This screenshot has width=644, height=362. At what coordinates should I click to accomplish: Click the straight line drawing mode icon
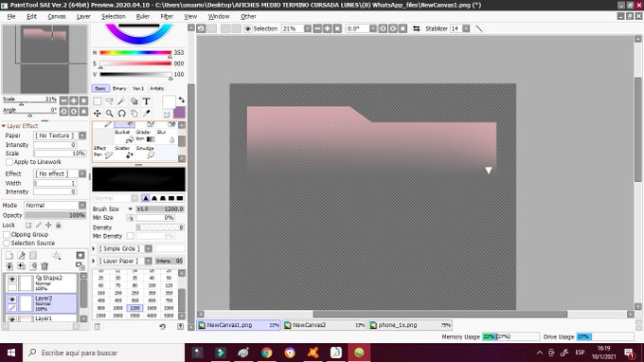click(x=479, y=28)
